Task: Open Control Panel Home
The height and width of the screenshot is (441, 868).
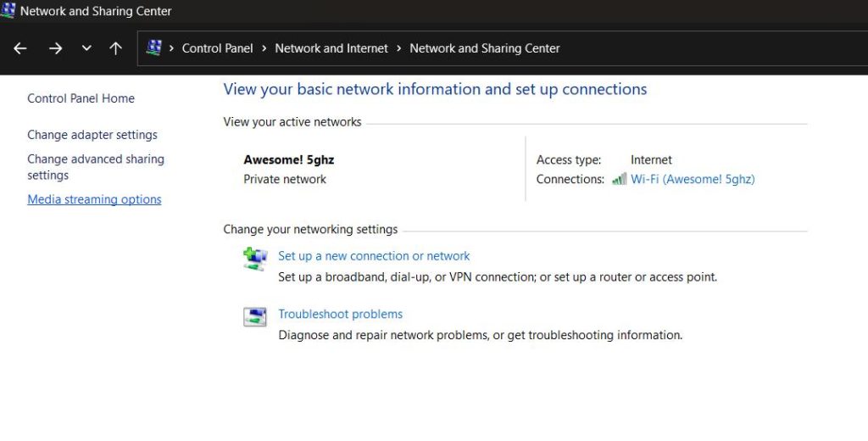Action: point(81,98)
